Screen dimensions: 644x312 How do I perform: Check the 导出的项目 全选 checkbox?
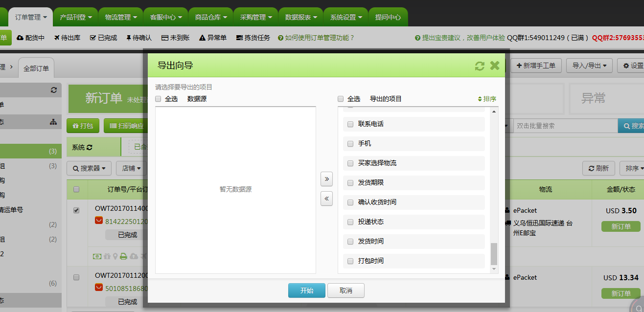click(341, 99)
